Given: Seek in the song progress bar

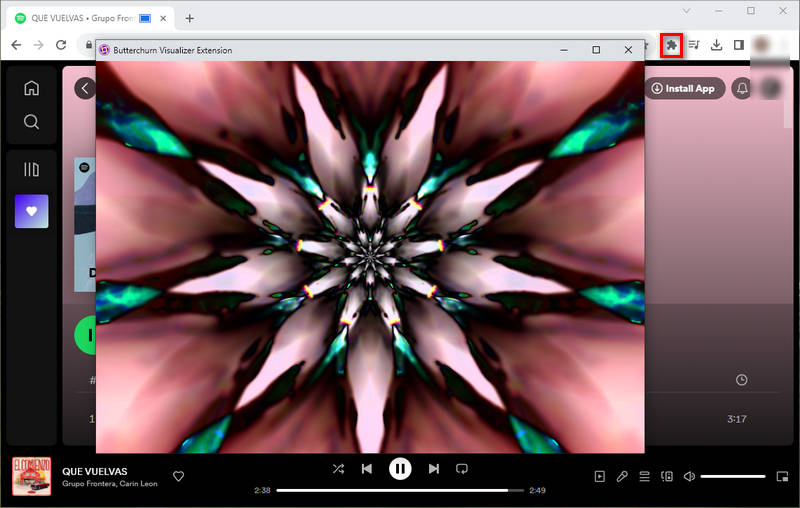Looking at the screenshot, I should 400,490.
